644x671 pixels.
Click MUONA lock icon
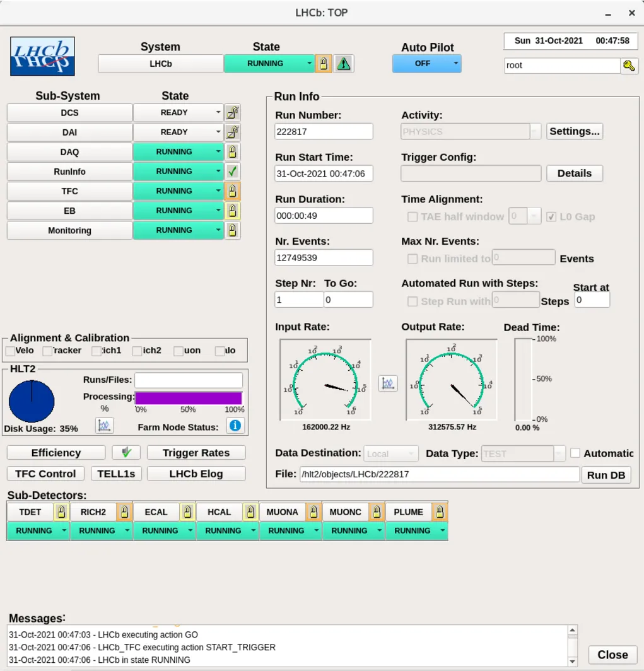(313, 512)
